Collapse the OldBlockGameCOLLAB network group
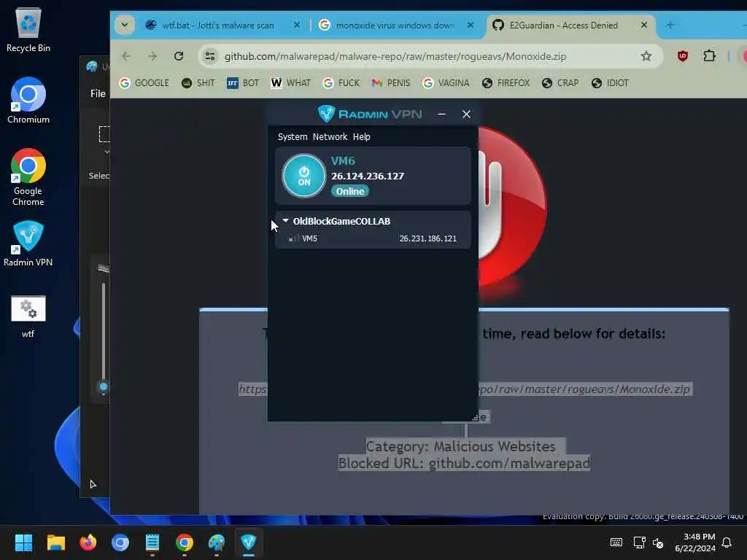This screenshot has height=560, width=747. 285,221
